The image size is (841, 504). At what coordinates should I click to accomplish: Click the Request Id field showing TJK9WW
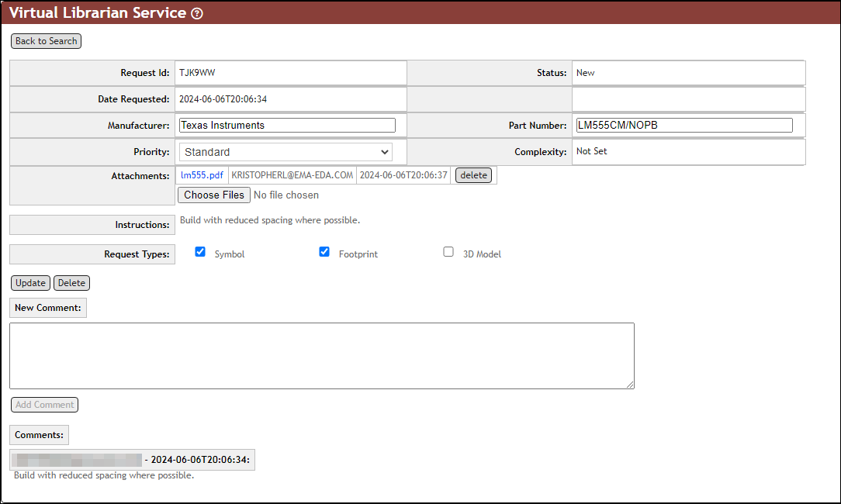290,72
